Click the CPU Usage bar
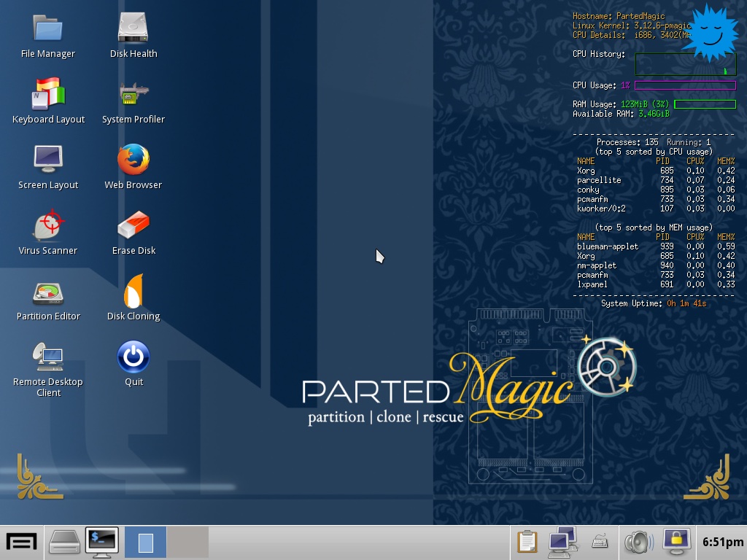This screenshot has width=747, height=560. coord(685,85)
